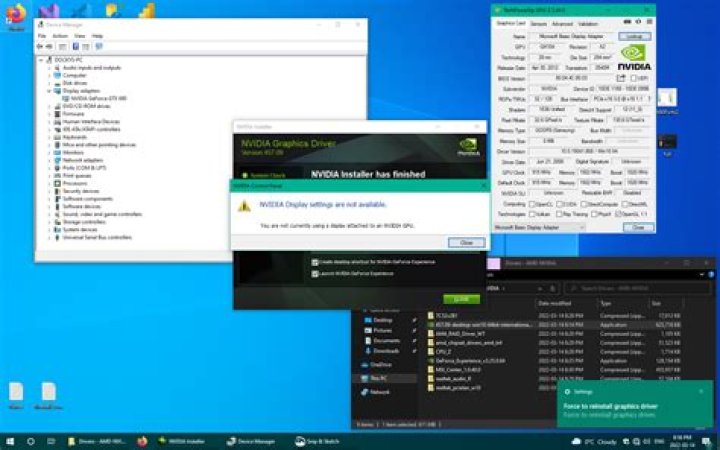This screenshot has height=450, width=720.
Task: Click BIOS export share icon in GPU-Z
Action: [x=621, y=78]
